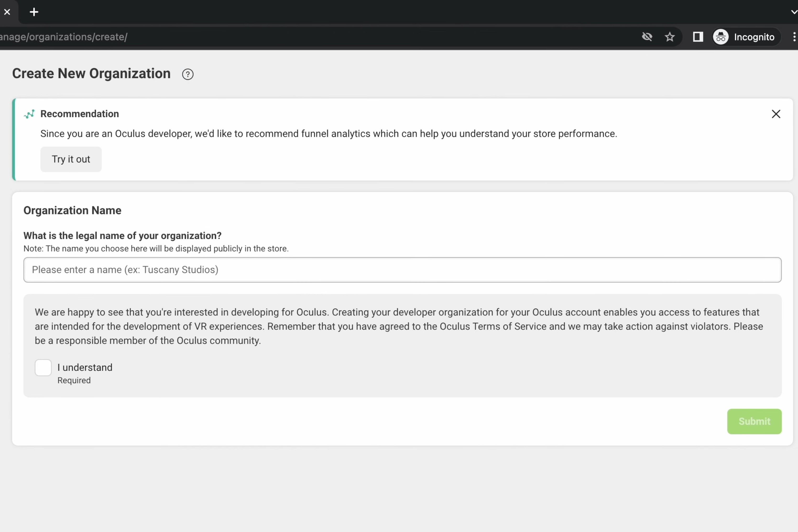
Task: Open the Chrome three-dot menu
Action: 794,37
